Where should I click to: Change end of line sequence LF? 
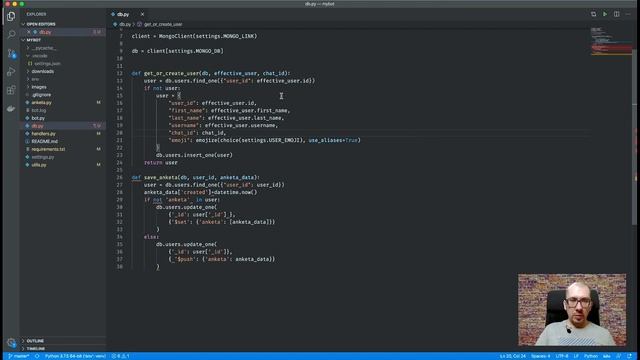click(576, 356)
